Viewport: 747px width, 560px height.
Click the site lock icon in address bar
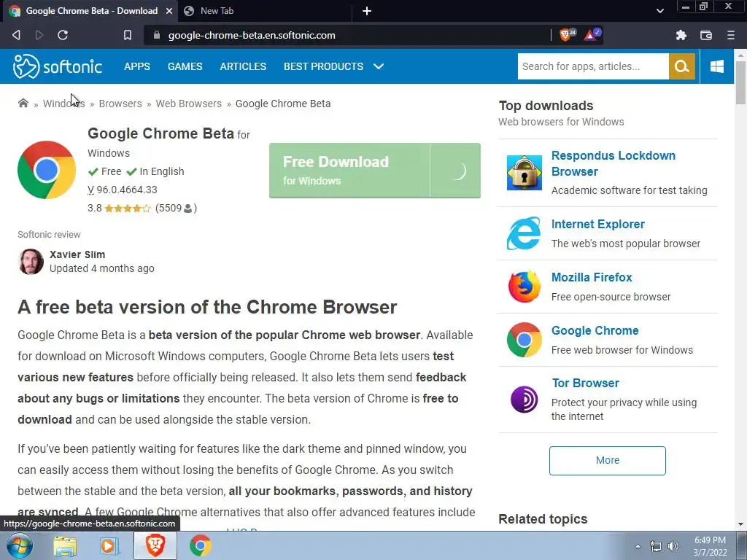click(157, 35)
